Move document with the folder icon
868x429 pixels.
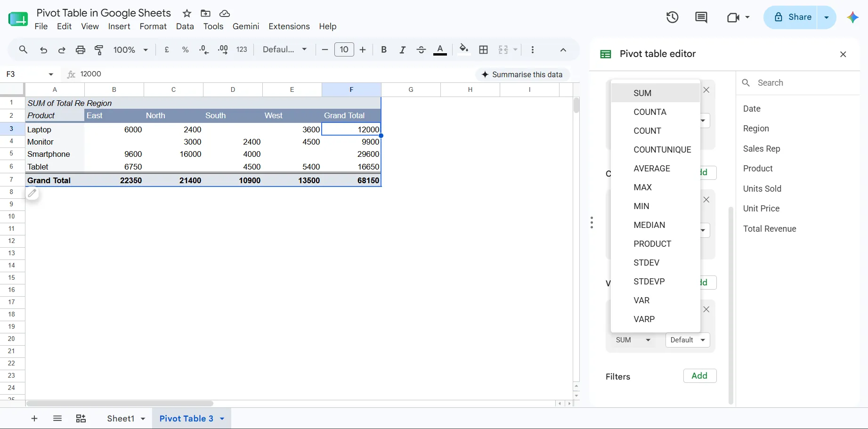(205, 13)
